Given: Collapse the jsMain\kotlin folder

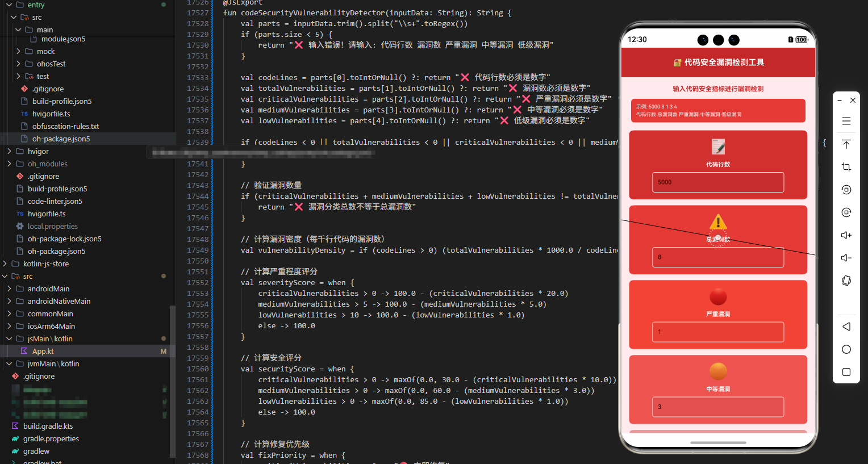Looking at the screenshot, I should 9,338.
